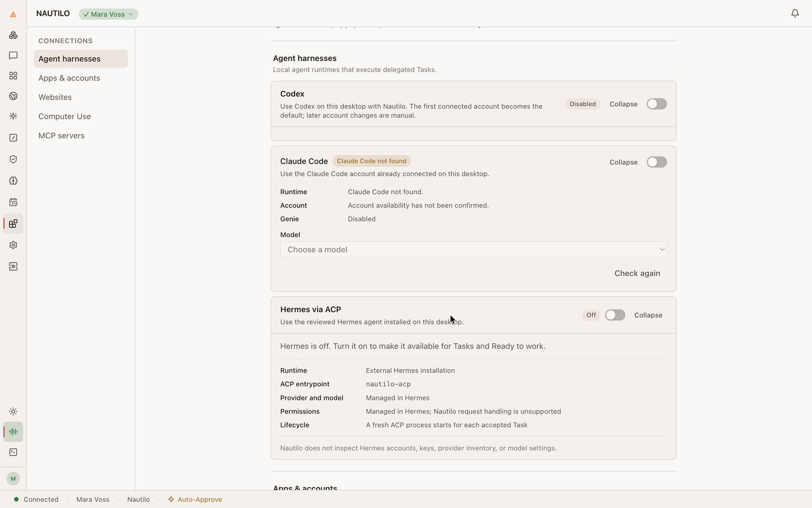The image size is (812, 508).
Task: Click the Codex card heading
Action: (292, 94)
